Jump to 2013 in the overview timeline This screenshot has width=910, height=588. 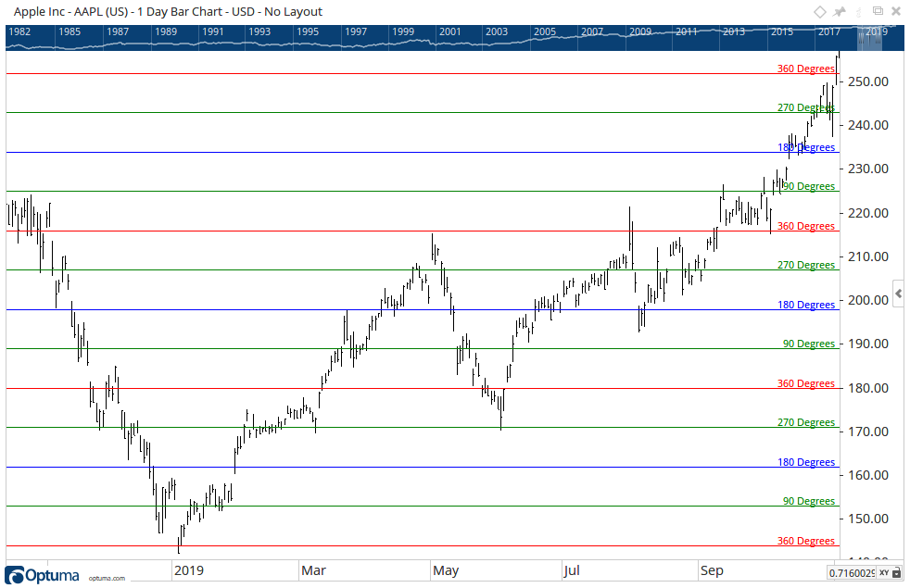click(x=734, y=31)
